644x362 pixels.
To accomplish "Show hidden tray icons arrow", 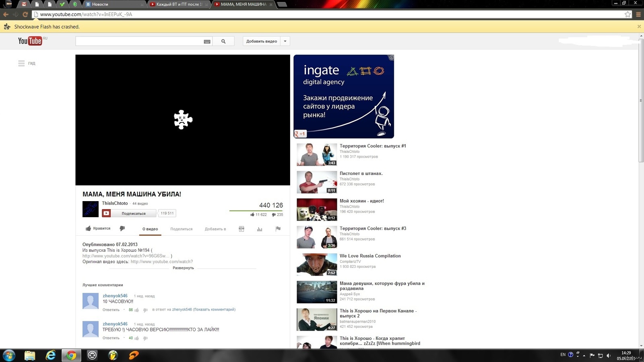I will click(x=584, y=356).
